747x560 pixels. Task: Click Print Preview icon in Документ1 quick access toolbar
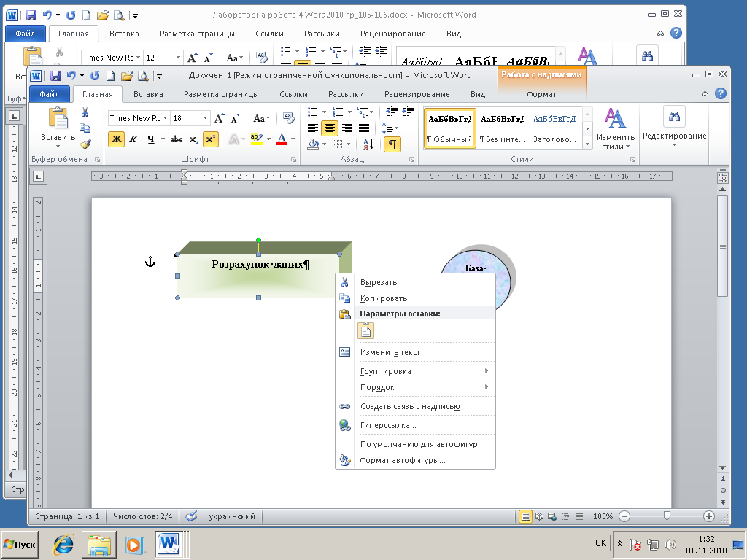pos(142,75)
